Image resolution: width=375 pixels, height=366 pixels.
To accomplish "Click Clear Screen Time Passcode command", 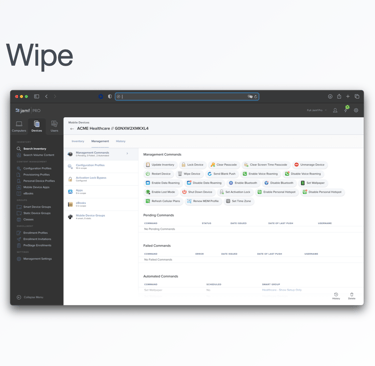I will [265, 165].
